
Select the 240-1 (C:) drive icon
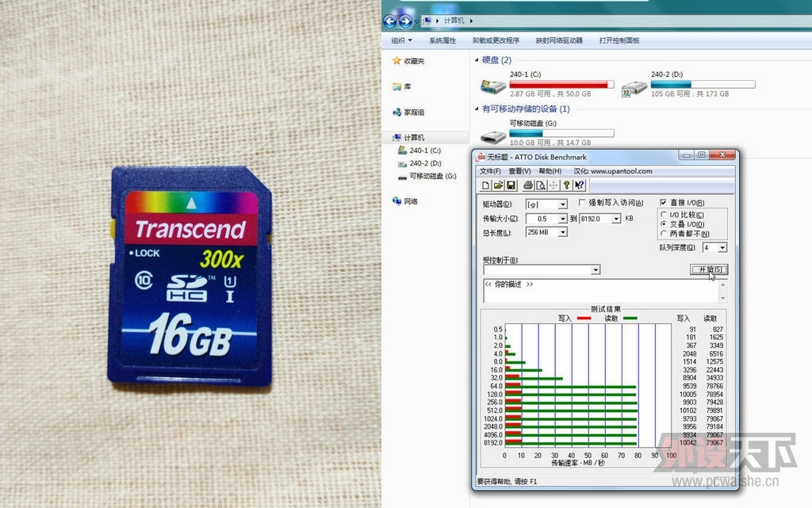(492, 86)
